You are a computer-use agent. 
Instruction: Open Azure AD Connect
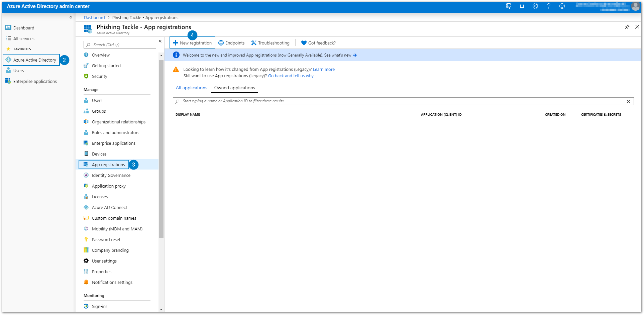tap(109, 207)
